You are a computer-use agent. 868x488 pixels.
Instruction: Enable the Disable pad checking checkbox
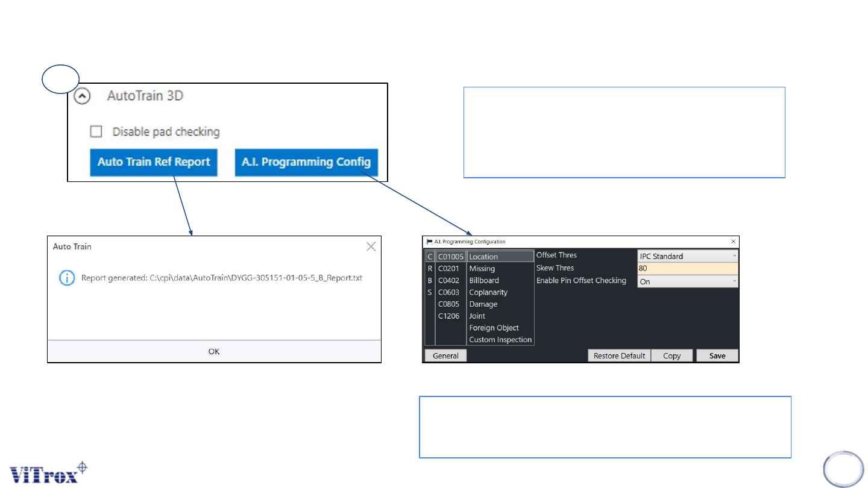pyautogui.click(x=95, y=131)
